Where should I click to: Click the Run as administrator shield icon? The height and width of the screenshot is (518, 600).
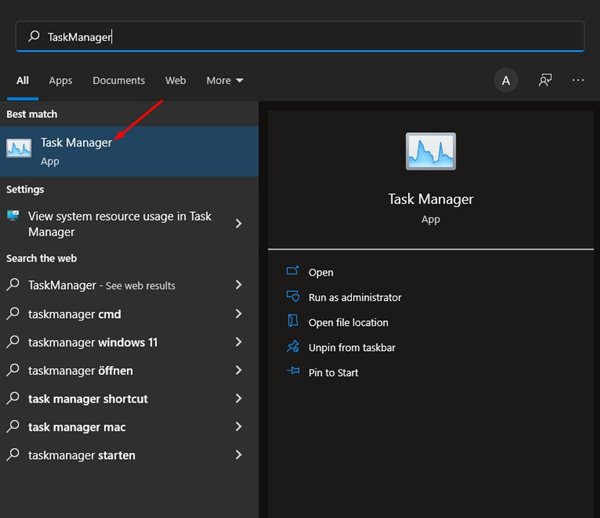click(293, 296)
